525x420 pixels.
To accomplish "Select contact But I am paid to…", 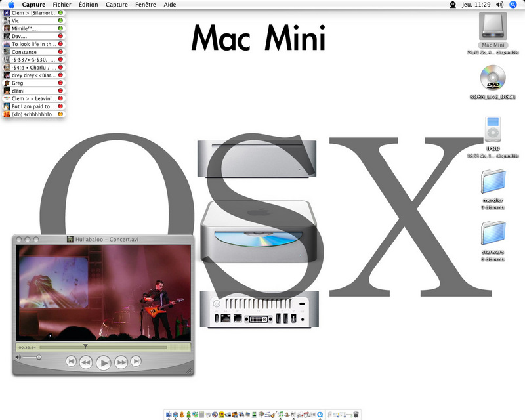I will tap(33, 106).
